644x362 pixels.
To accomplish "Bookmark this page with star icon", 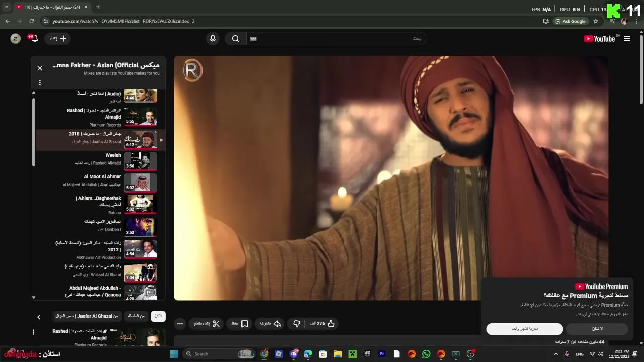I will [x=596, y=21].
